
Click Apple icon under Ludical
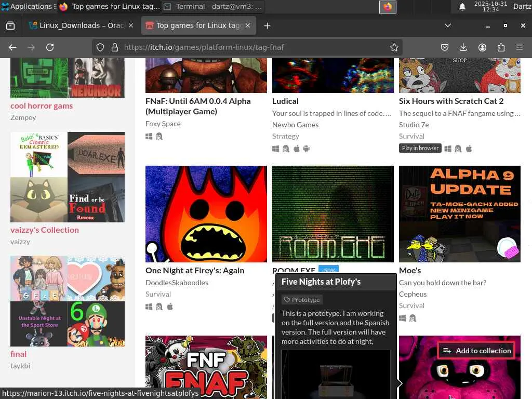(297, 149)
